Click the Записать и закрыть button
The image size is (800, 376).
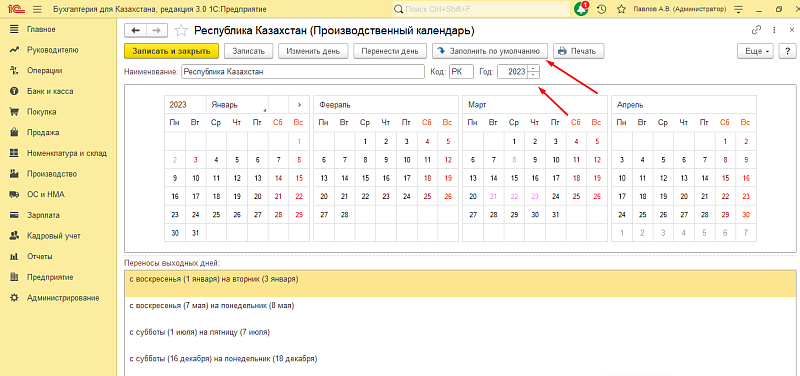pyautogui.click(x=171, y=51)
